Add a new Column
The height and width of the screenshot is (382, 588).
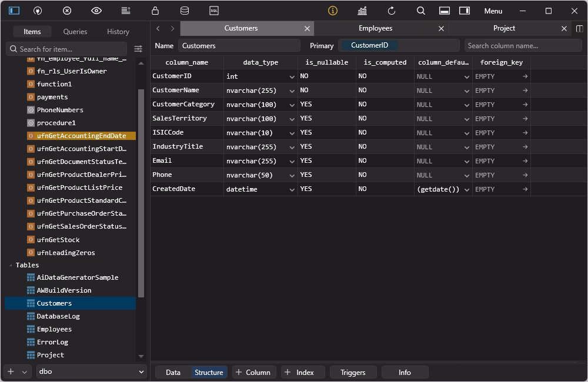(x=253, y=372)
